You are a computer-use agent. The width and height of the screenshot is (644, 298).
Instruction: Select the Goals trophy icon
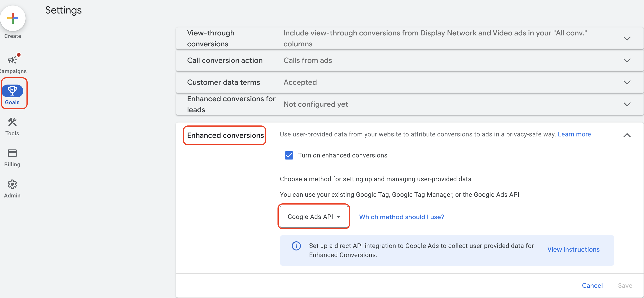tap(12, 91)
